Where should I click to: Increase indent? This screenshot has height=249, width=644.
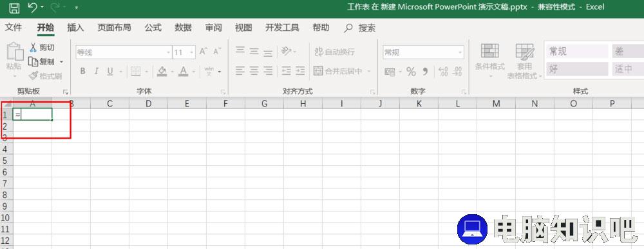(300, 71)
